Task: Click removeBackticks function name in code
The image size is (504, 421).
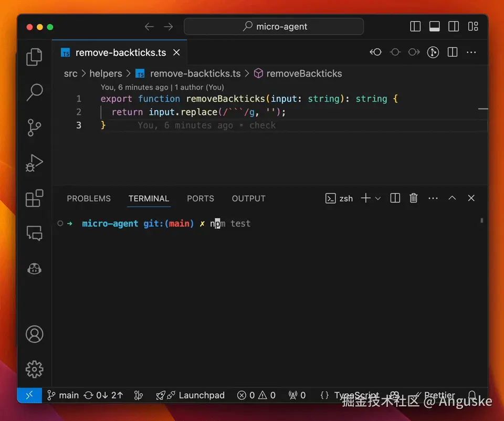Action: point(225,99)
